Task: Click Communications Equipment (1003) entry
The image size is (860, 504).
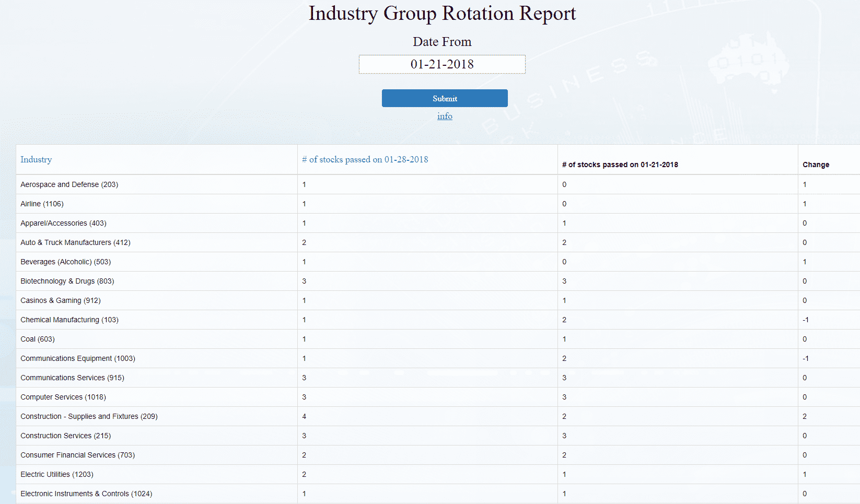Action: tap(78, 358)
